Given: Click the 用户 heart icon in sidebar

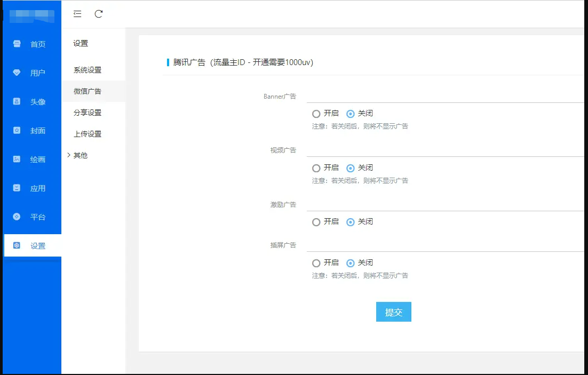Looking at the screenshot, I should click(x=17, y=73).
